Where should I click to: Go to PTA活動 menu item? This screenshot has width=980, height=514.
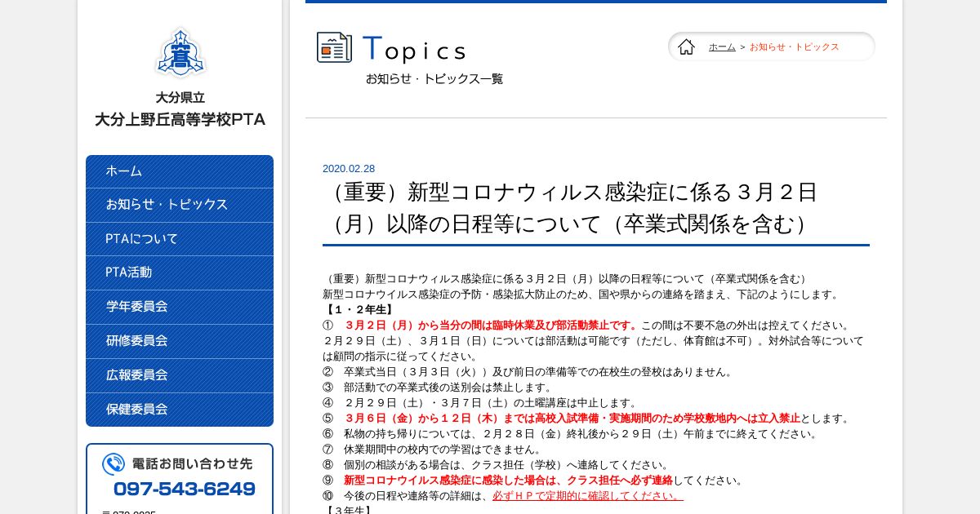point(180,273)
